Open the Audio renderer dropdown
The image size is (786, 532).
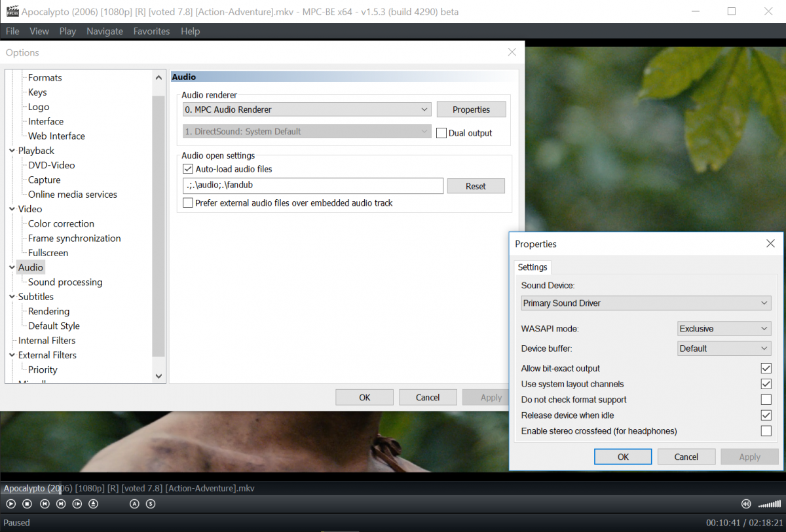(307, 109)
